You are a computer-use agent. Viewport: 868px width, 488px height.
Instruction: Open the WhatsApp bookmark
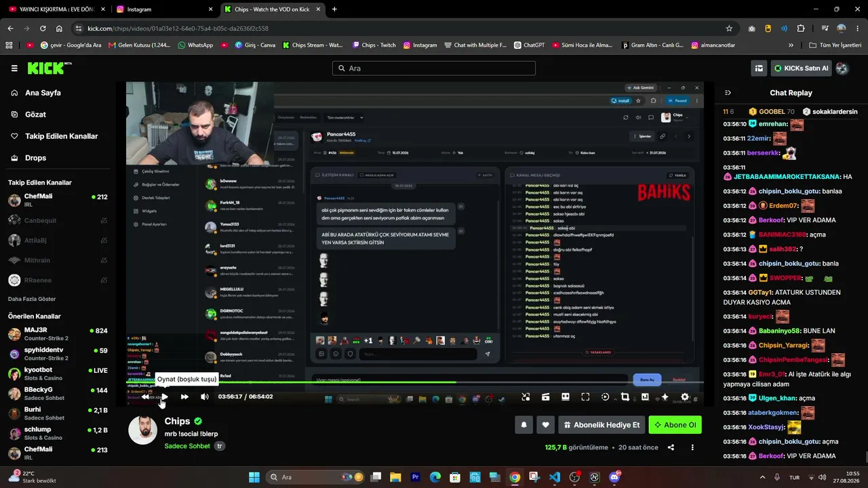point(195,45)
